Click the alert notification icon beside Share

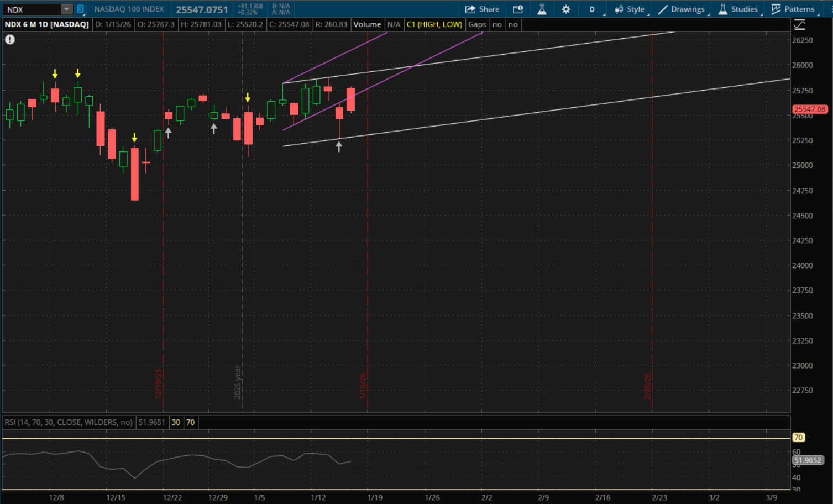pos(517,9)
